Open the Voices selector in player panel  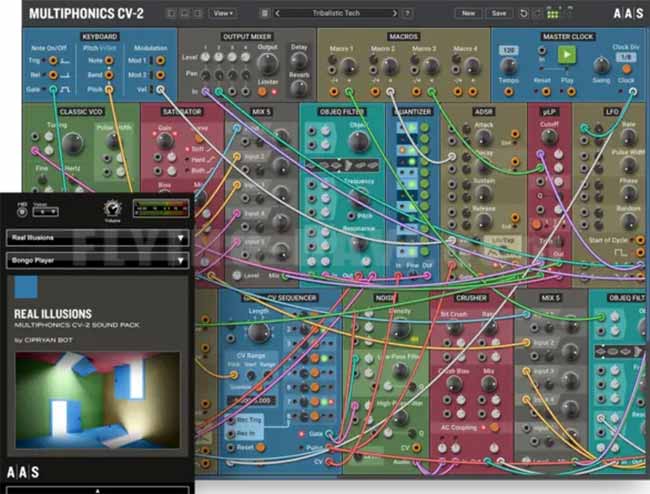click(x=46, y=211)
